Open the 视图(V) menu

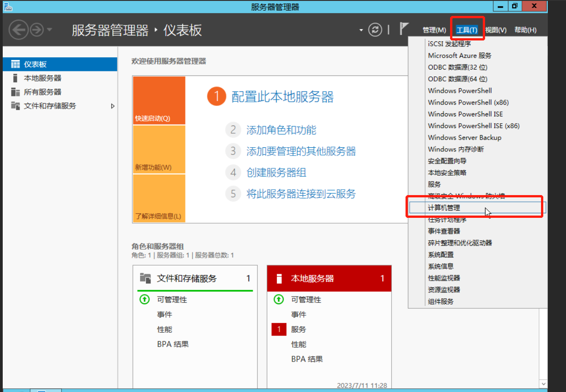pyautogui.click(x=496, y=30)
